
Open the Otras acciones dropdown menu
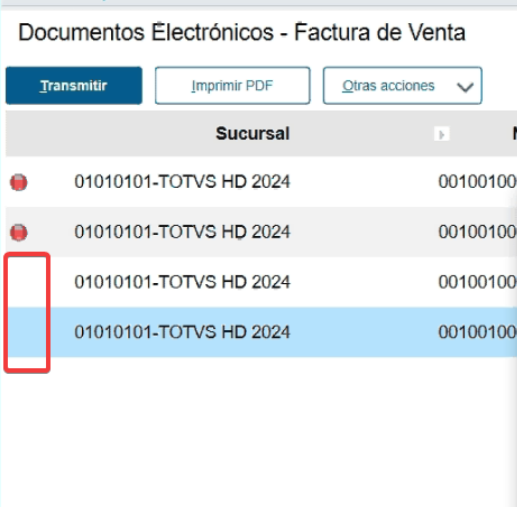[402, 86]
